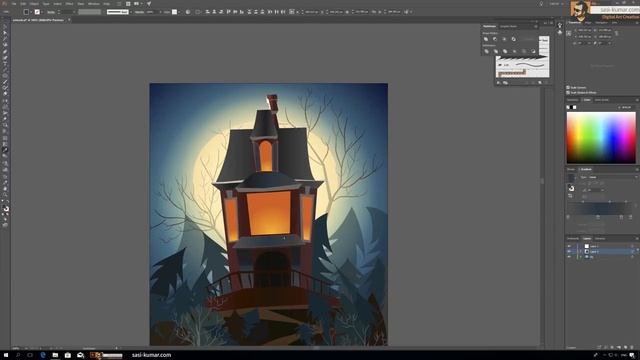Expand the bottom bg layer's contents
This screenshot has height=360, width=640.
coord(580,257)
